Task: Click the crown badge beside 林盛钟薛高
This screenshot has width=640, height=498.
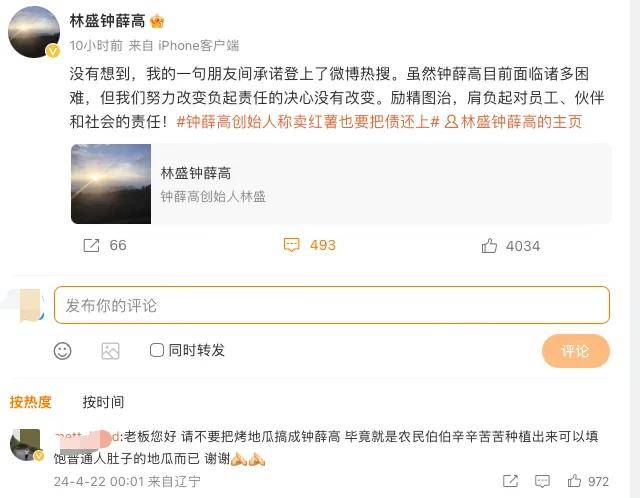Action: (157, 21)
